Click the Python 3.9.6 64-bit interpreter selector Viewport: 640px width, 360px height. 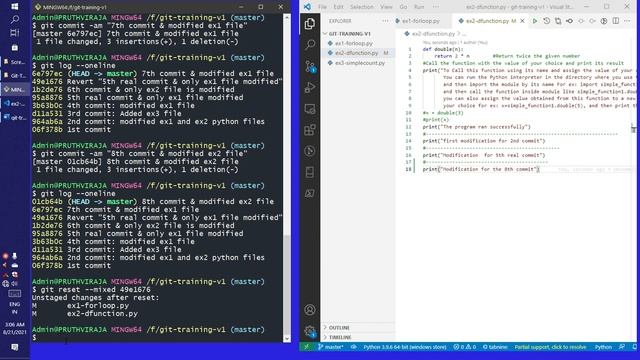coord(404,347)
